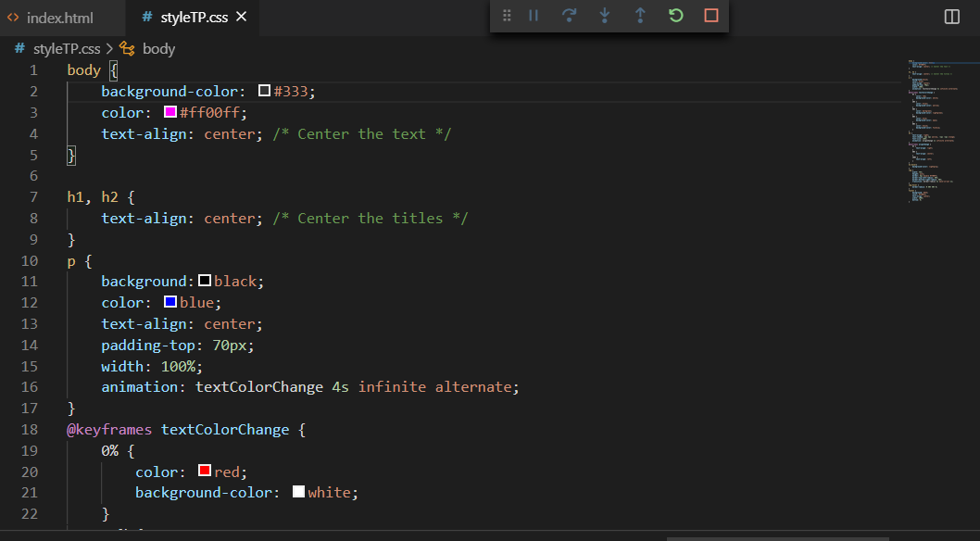This screenshot has height=541, width=980.
Task: Open the #333 color swatch picker
Action: [x=264, y=91]
